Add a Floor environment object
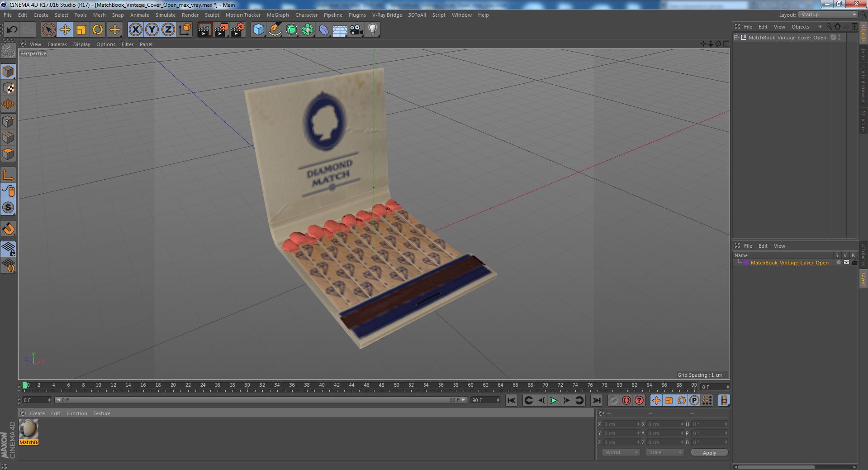868x470 pixels. 340,30
